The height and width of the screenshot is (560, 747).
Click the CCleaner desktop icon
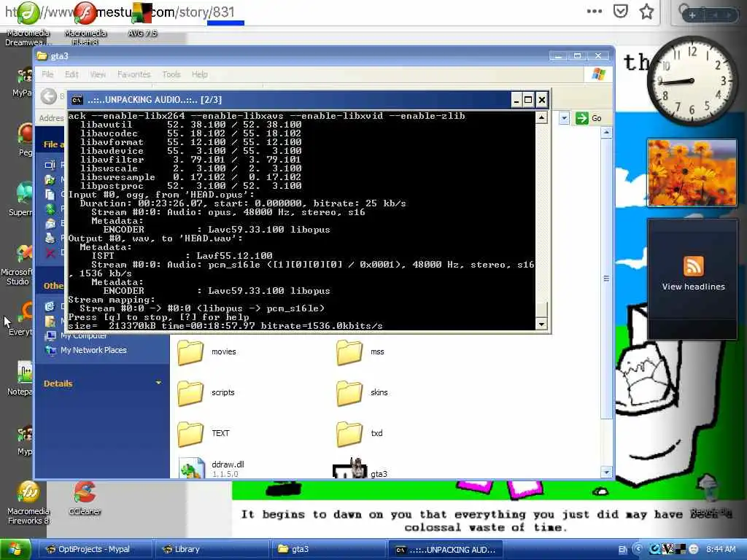point(85,492)
